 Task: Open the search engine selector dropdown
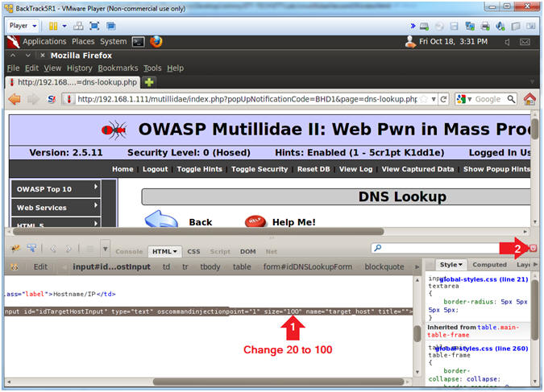tap(464, 100)
